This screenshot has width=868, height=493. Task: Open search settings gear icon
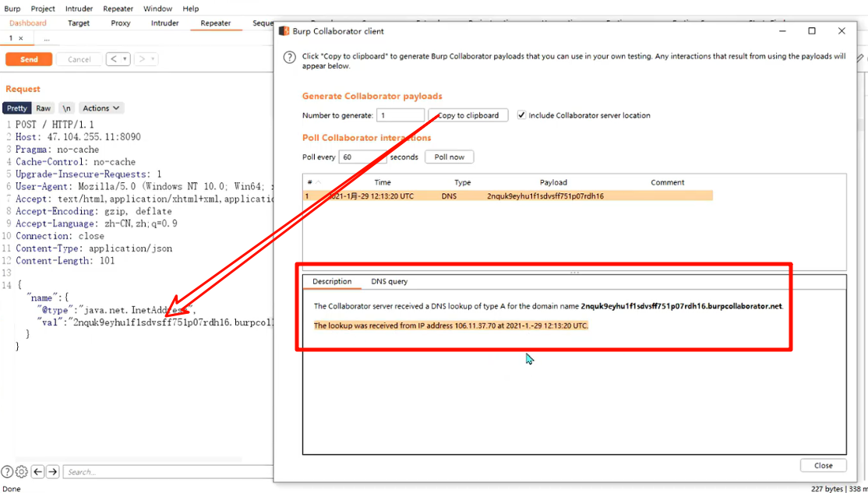(x=22, y=472)
